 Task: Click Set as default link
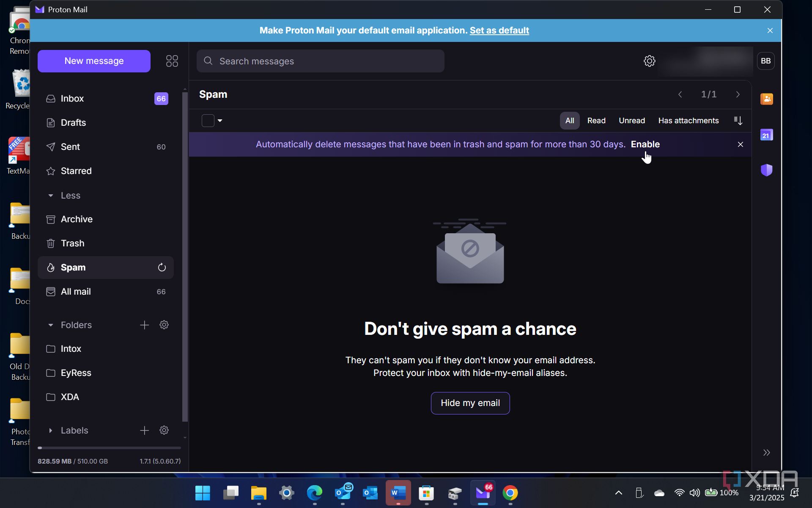499,30
